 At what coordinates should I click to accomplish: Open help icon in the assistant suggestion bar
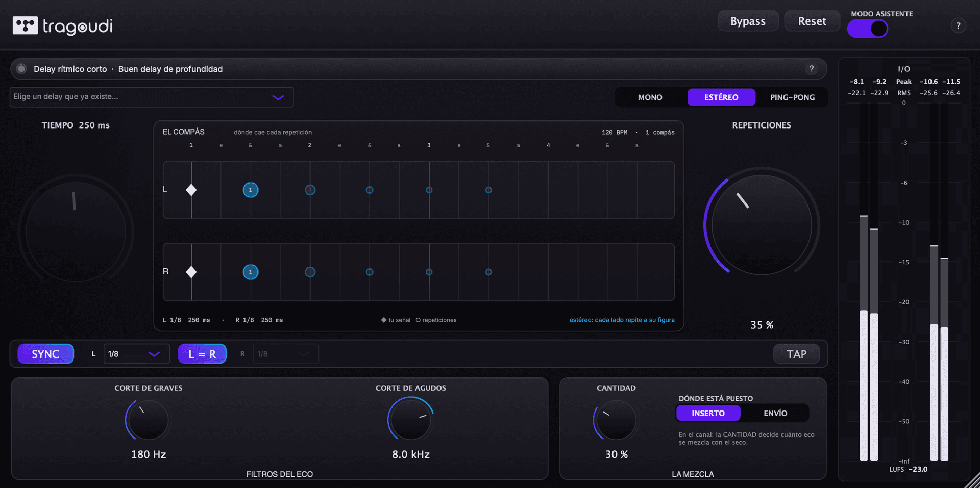tap(812, 69)
